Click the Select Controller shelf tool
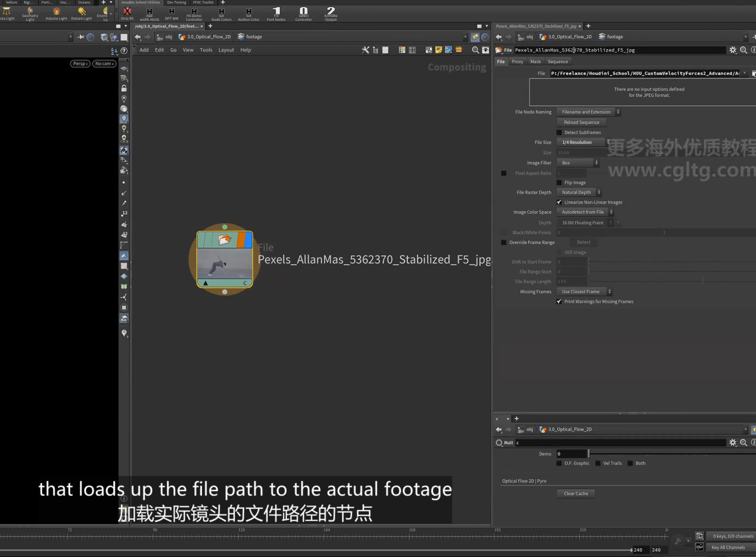756x557 pixels. point(303,14)
